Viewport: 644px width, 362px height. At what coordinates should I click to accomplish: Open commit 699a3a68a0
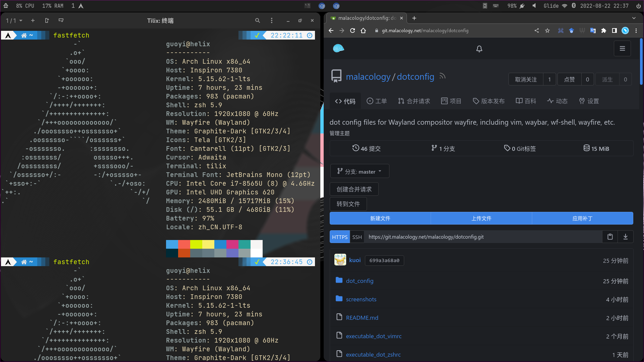pos(384,260)
